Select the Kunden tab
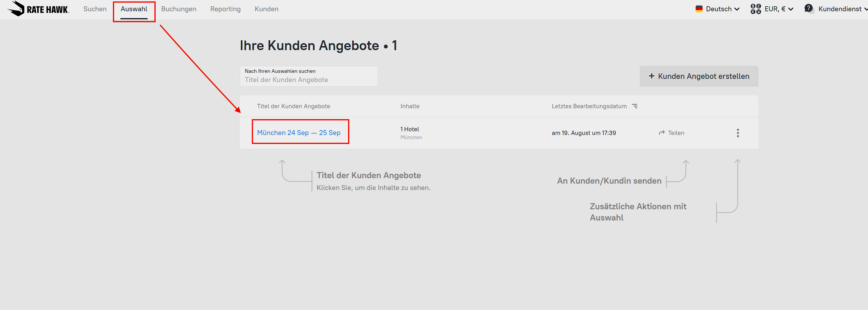The width and height of the screenshot is (868, 310). 266,9
